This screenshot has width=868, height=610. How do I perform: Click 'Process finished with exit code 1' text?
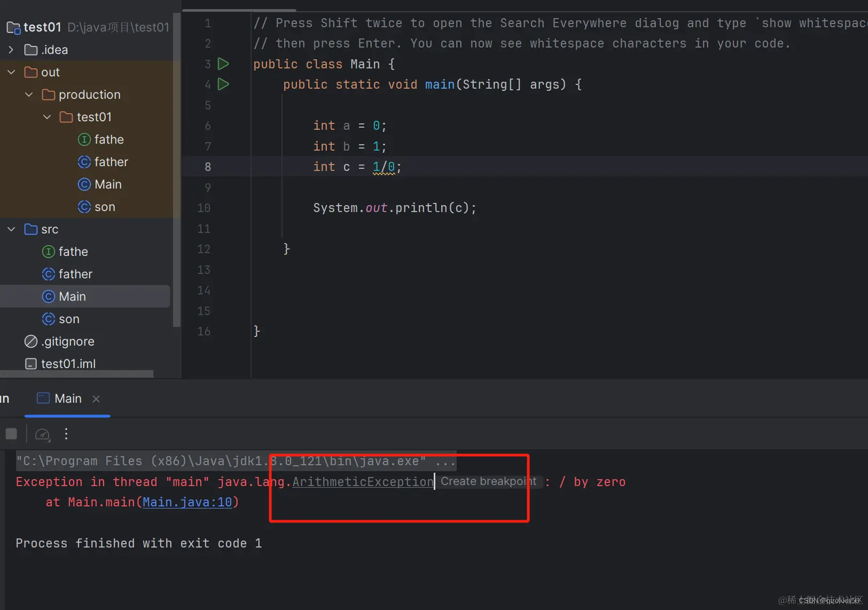[x=139, y=543]
